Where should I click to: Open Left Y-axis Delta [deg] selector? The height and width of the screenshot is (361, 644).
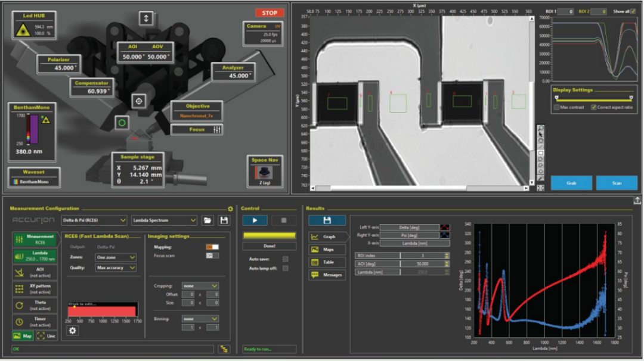point(410,228)
